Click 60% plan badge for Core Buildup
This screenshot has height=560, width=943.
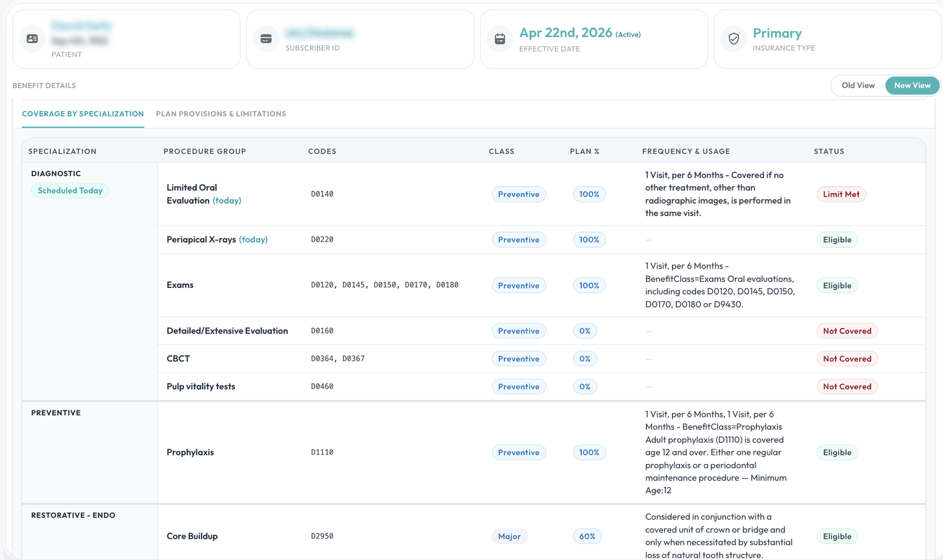click(587, 536)
